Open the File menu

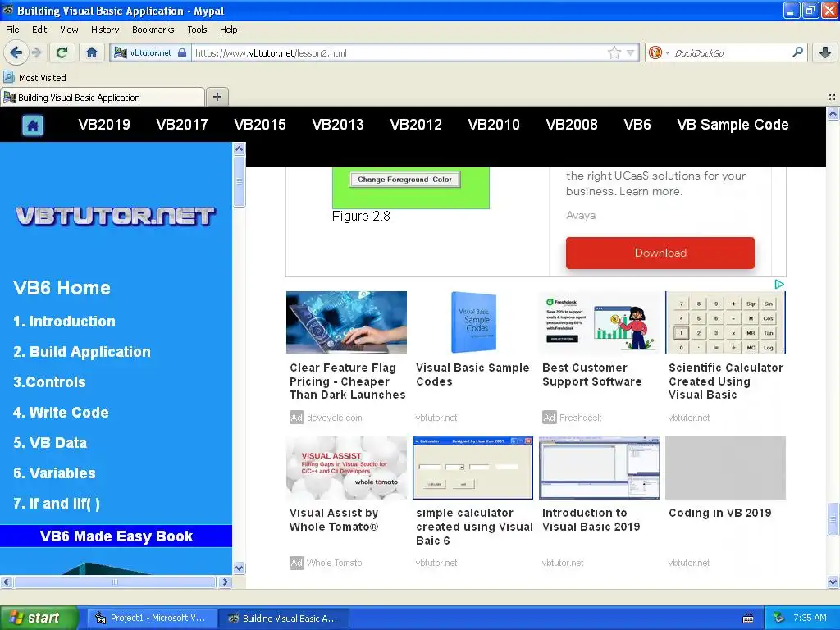12,30
